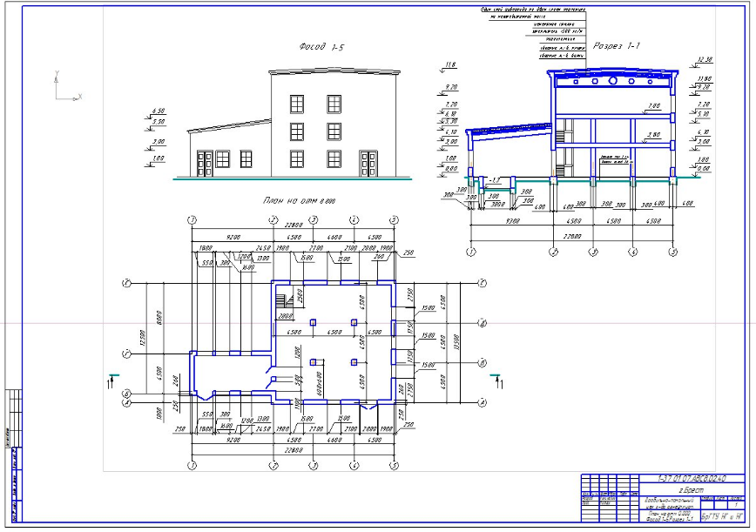756x532 pixels.
Task: Click the 'Фасад 1-5' view title
Action: click(321, 47)
